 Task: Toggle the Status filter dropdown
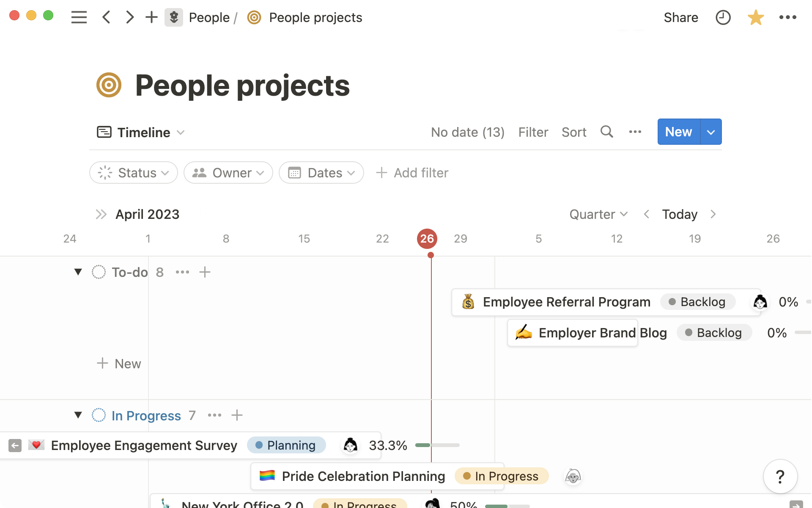(133, 172)
